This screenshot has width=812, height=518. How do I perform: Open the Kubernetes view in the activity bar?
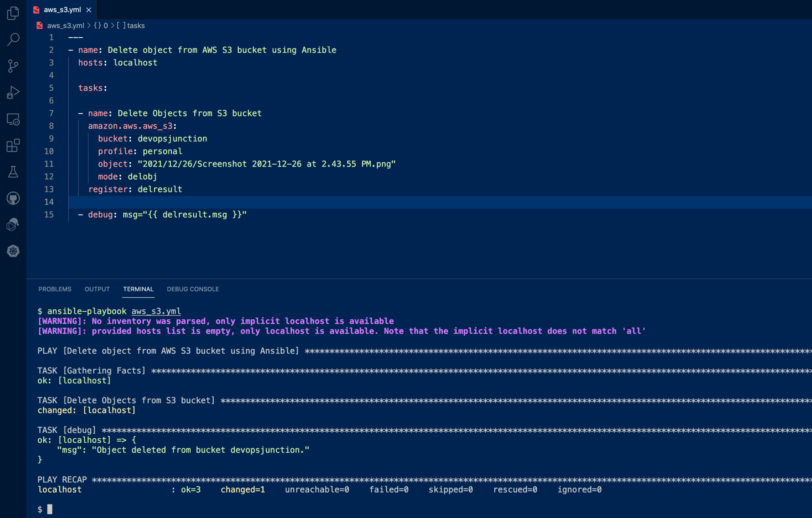point(13,251)
